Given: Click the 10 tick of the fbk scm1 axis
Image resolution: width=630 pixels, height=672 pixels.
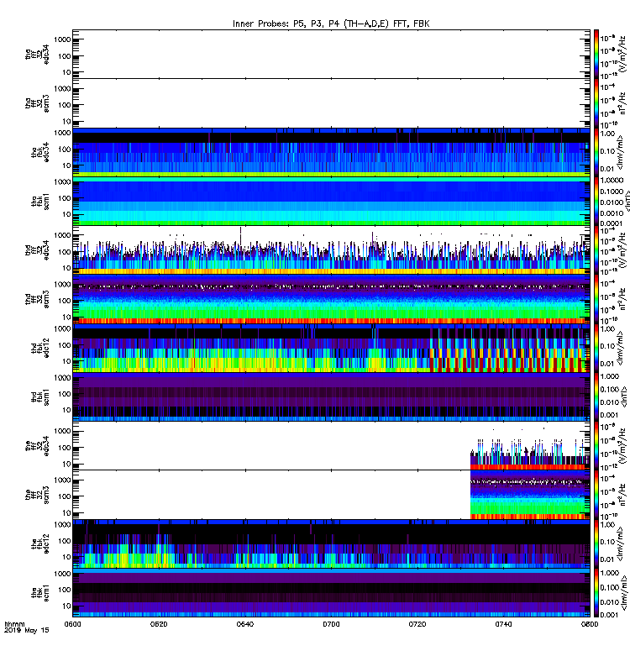Looking at the screenshot, I should (x=66, y=606).
